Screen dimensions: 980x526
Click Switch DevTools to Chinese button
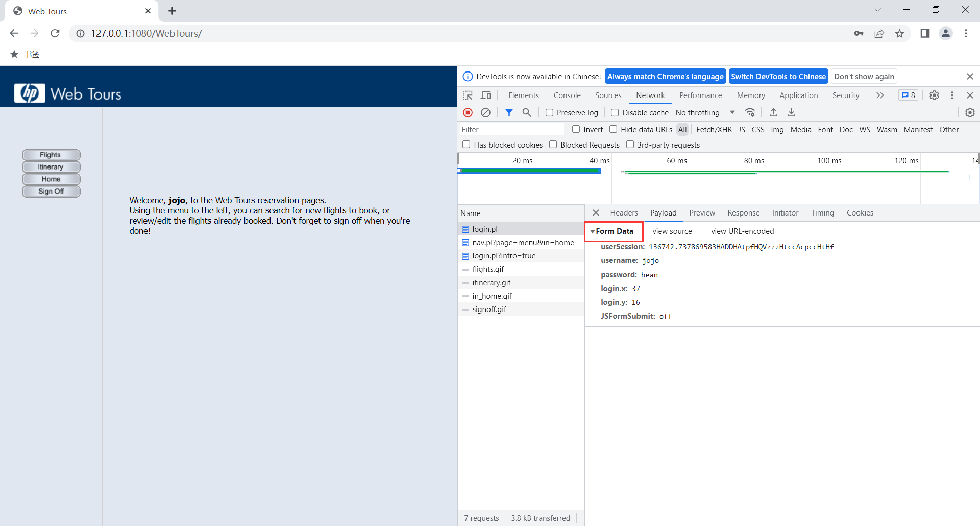[x=778, y=77]
